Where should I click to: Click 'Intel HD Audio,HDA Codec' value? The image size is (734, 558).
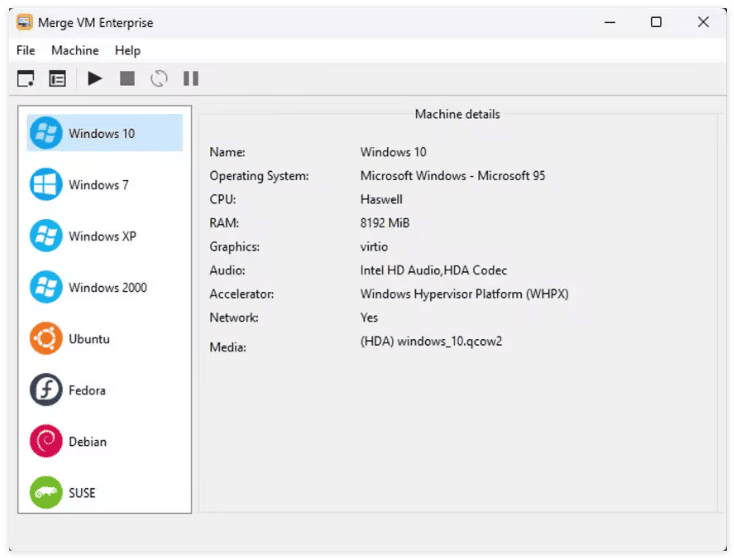(x=433, y=270)
